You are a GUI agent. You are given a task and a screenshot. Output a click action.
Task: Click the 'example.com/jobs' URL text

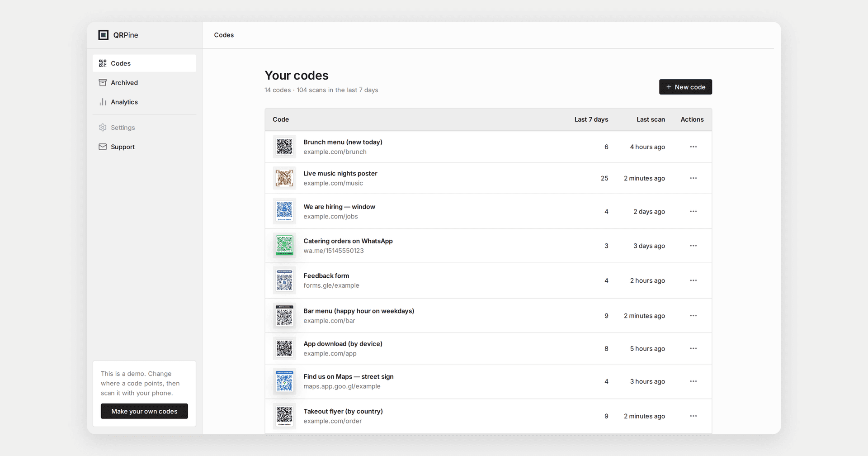(x=330, y=217)
